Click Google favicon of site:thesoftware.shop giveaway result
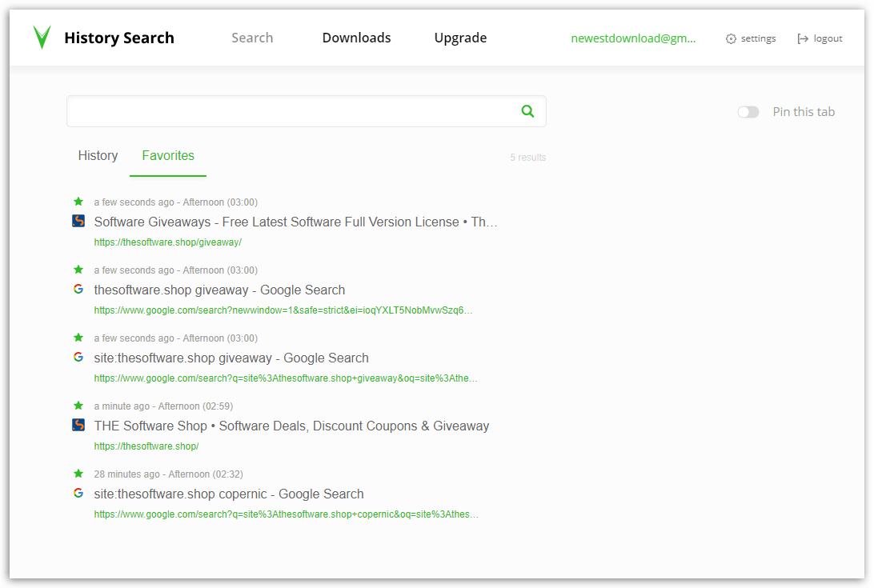This screenshot has height=588, width=874. point(78,357)
